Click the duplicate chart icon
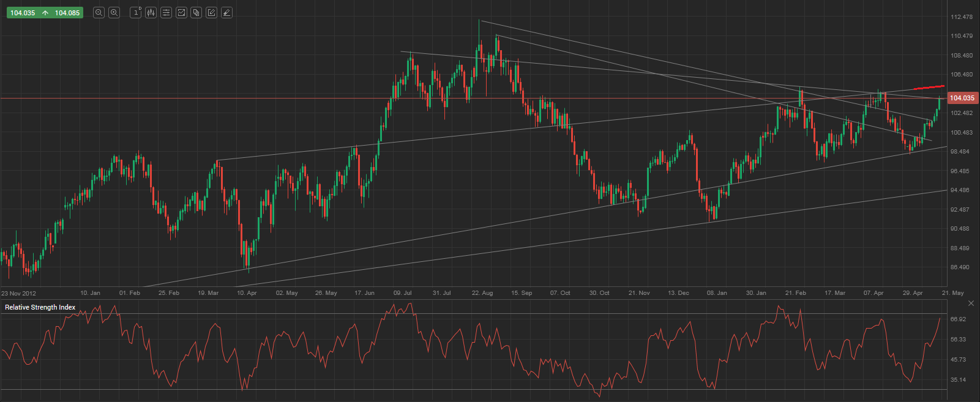Screen dimensions: 980x402 (196, 12)
